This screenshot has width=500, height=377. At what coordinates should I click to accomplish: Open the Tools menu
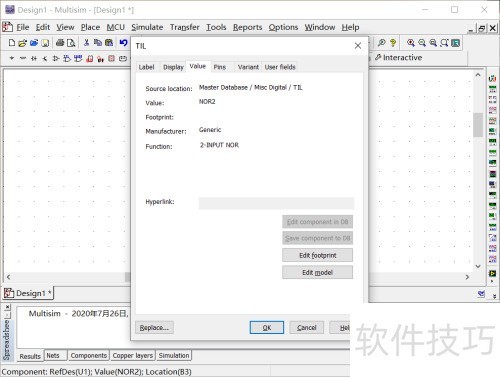click(216, 27)
